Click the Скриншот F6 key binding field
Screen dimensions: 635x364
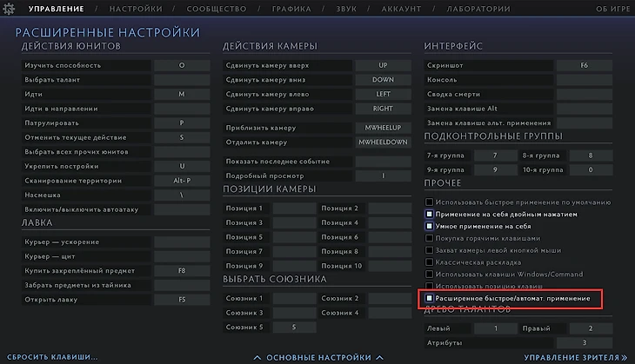pyautogui.click(x=584, y=65)
